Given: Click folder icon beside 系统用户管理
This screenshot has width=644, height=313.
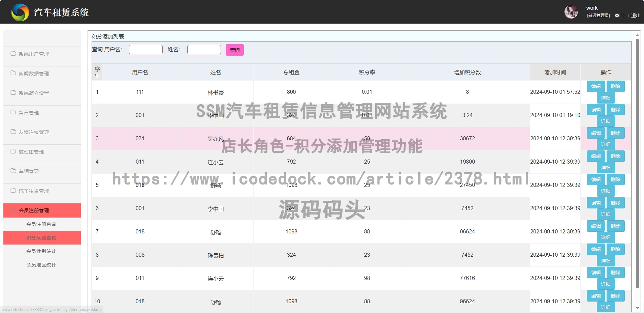Looking at the screenshot, I should (13, 53).
